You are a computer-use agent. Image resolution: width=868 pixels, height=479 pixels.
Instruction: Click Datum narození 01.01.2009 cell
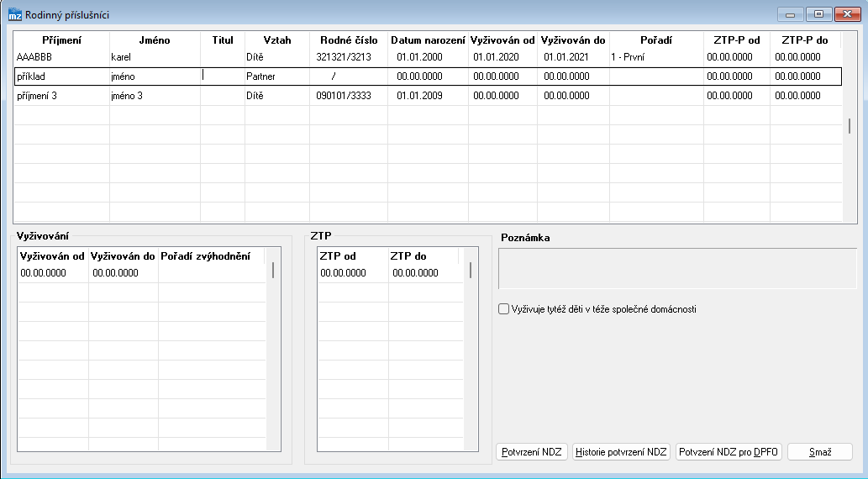(x=428, y=96)
